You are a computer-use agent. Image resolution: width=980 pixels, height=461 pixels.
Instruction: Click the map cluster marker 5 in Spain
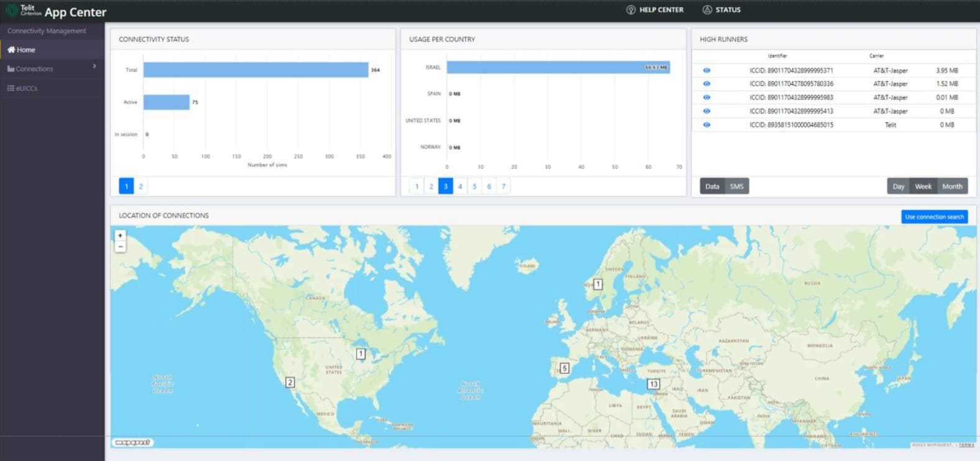(564, 368)
